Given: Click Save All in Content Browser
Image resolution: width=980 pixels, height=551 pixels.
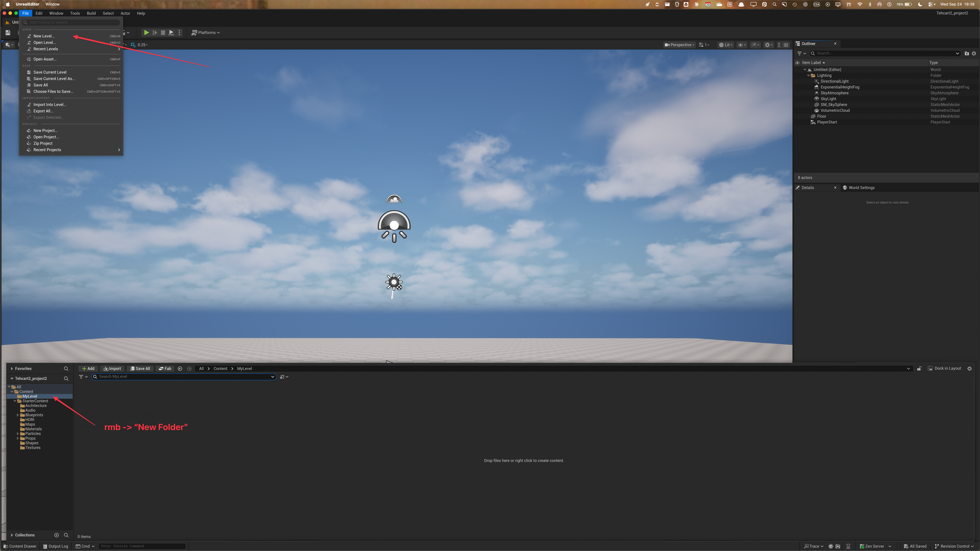Looking at the screenshot, I should click(140, 368).
